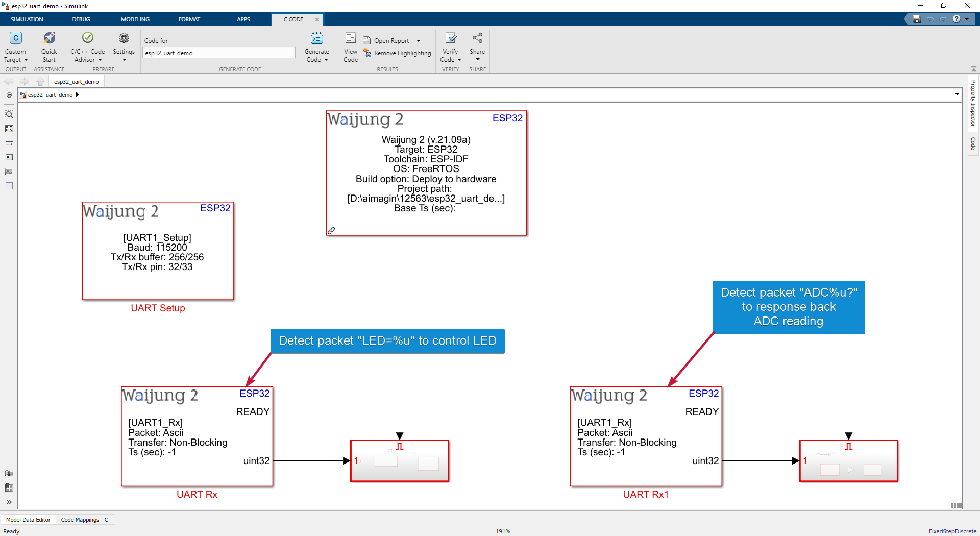Click the Undo icon in quick access toolbar
This screenshot has height=536, width=980.
click(930, 19)
